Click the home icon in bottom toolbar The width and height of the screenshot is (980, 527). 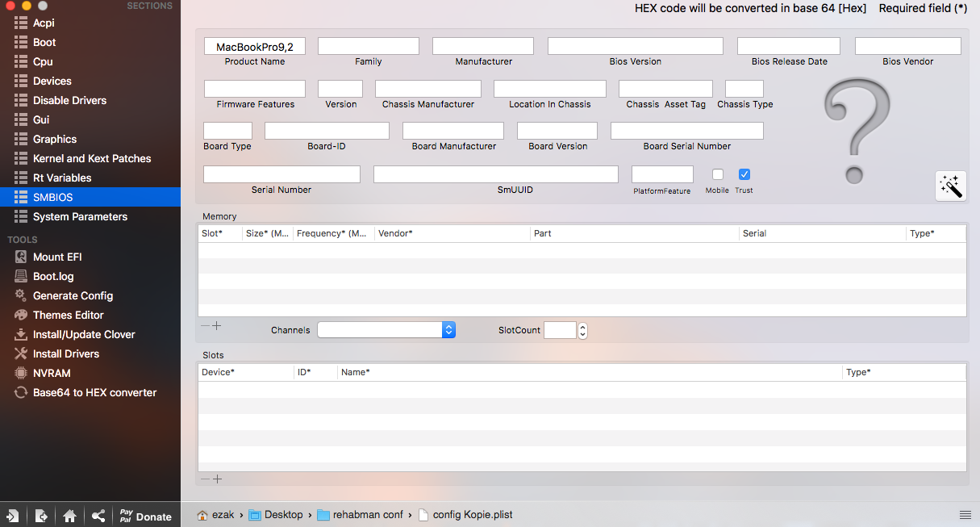pyautogui.click(x=70, y=516)
